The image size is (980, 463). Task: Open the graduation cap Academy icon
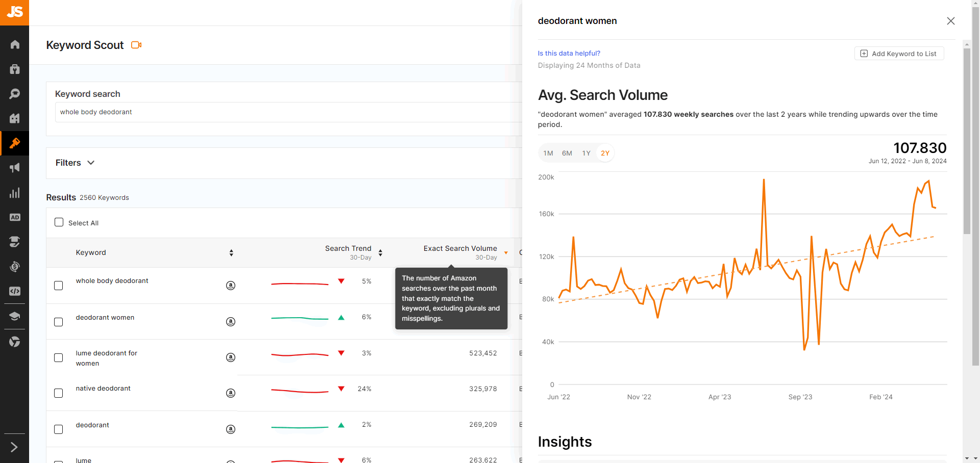(x=14, y=317)
